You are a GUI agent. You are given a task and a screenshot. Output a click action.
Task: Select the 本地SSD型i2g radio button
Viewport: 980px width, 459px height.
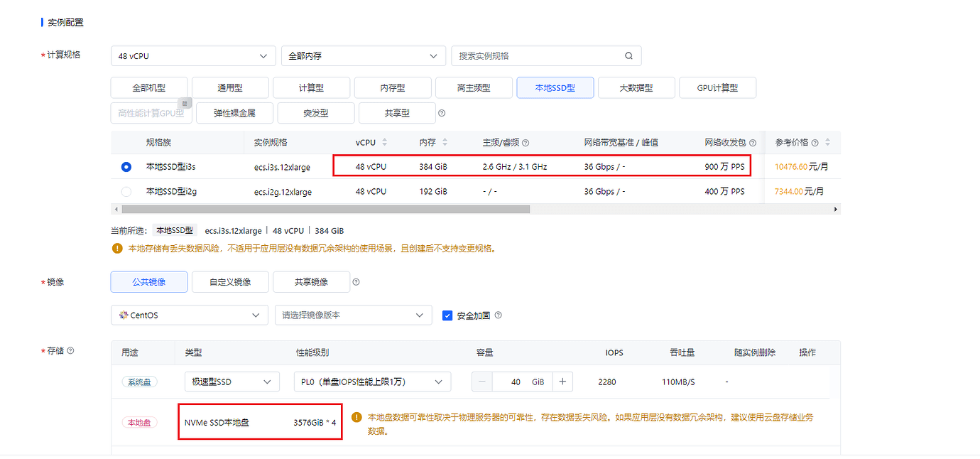point(126,191)
